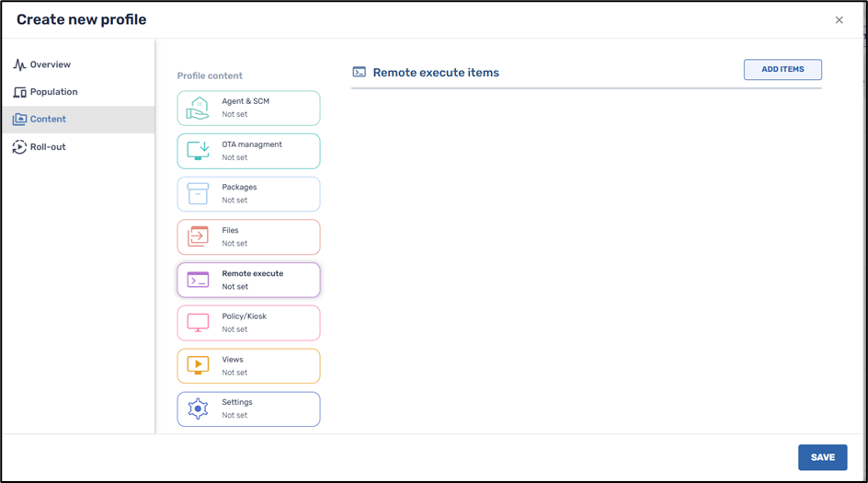868x483 pixels.
Task: Select the Policy/Kiosk card label
Action: (x=244, y=316)
